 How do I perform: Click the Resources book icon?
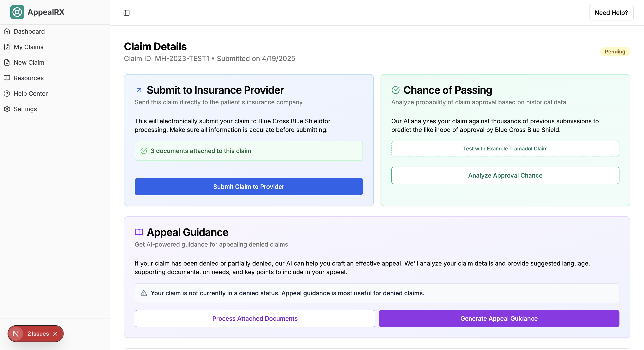(x=7, y=78)
